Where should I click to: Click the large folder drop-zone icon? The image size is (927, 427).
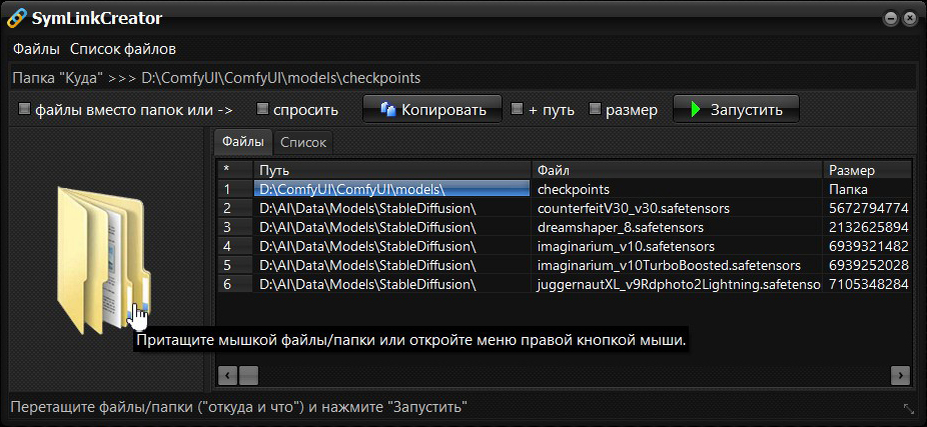point(103,259)
